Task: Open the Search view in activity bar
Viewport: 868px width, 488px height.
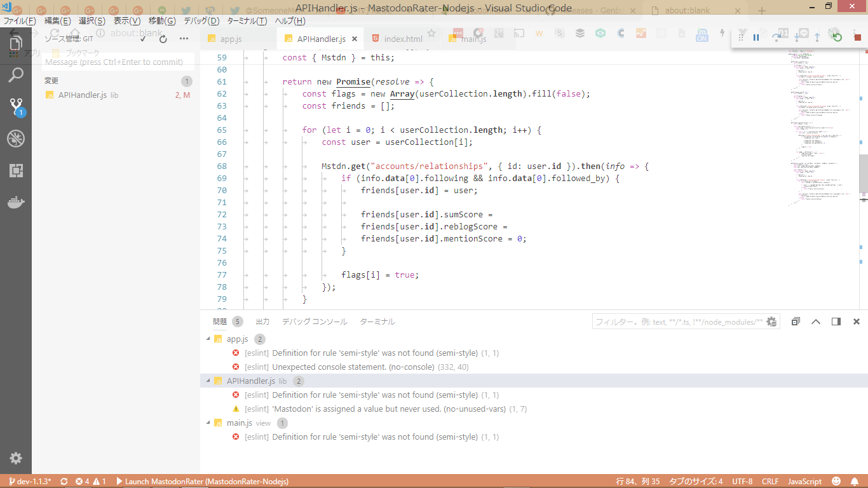Action: pyautogui.click(x=16, y=75)
